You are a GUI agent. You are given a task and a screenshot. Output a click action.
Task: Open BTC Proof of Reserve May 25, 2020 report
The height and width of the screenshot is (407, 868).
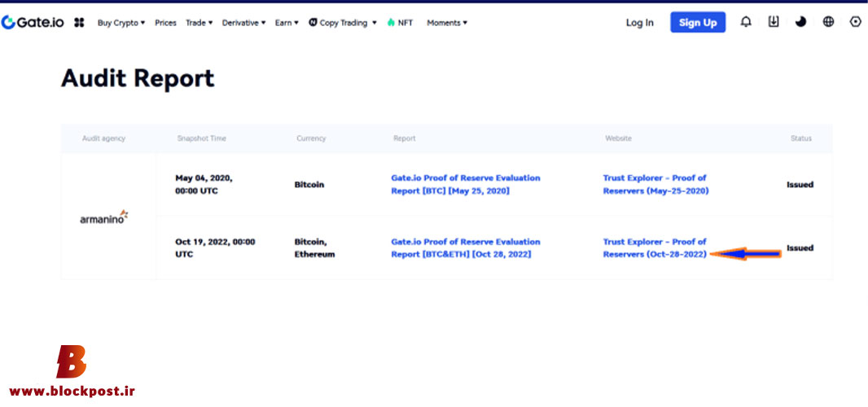click(x=466, y=185)
